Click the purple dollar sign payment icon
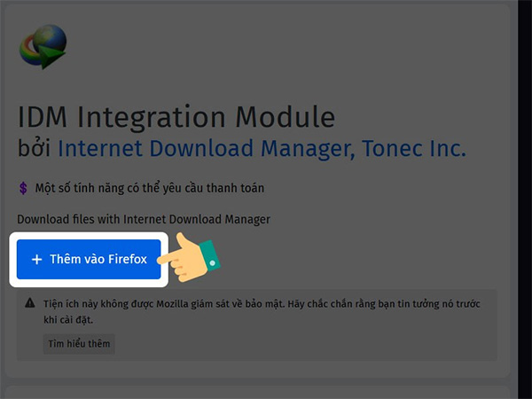532x399 pixels. click(x=23, y=188)
